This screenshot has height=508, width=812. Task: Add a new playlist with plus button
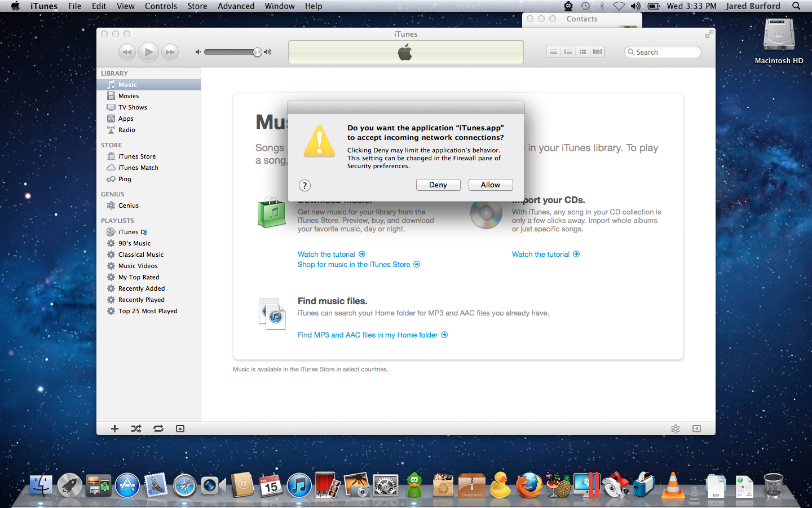[x=114, y=428]
